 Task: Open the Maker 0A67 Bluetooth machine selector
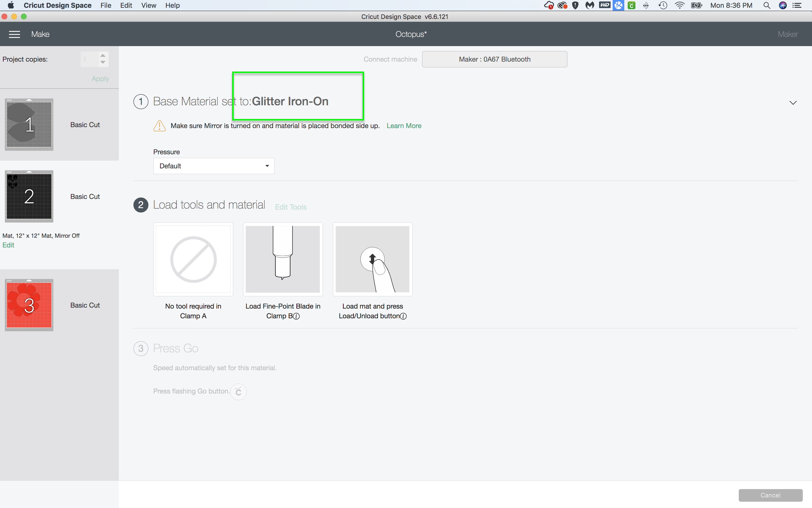click(494, 59)
